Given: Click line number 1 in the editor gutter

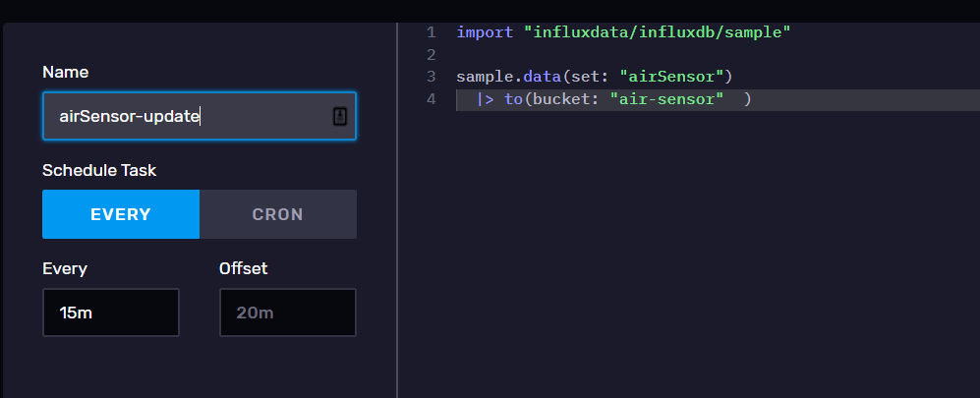Looking at the screenshot, I should pyautogui.click(x=431, y=32).
